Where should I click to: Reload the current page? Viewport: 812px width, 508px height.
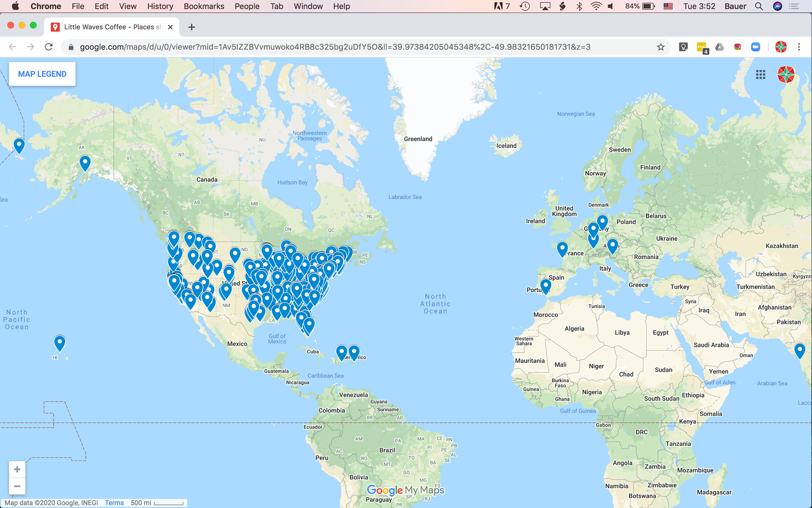coord(49,47)
